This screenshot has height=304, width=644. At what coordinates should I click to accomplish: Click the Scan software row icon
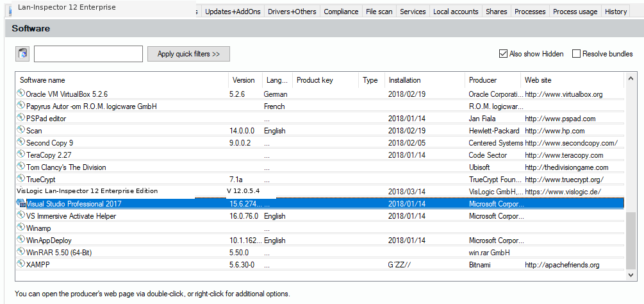click(x=21, y=130)
